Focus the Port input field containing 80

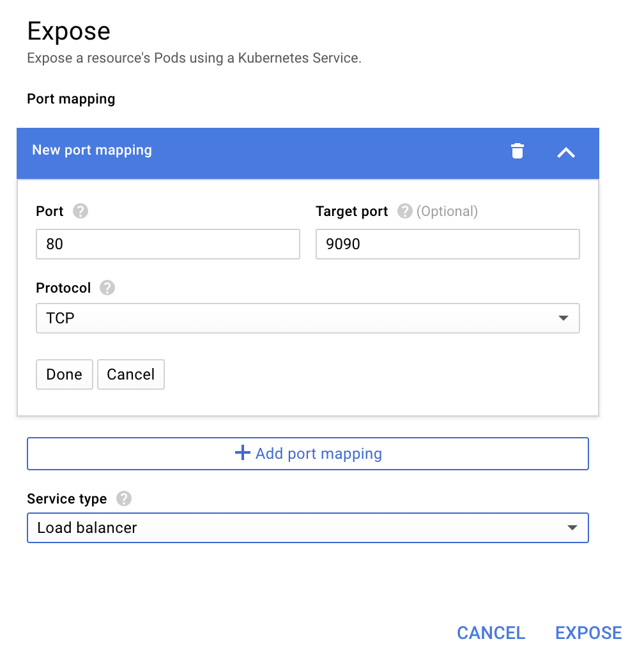(x=167, y=244)
